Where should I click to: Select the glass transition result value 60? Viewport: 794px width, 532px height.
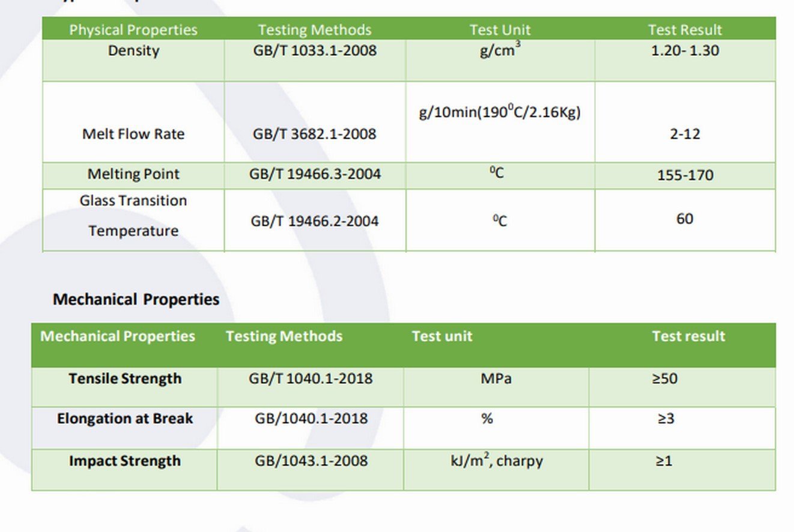(685, 219)
